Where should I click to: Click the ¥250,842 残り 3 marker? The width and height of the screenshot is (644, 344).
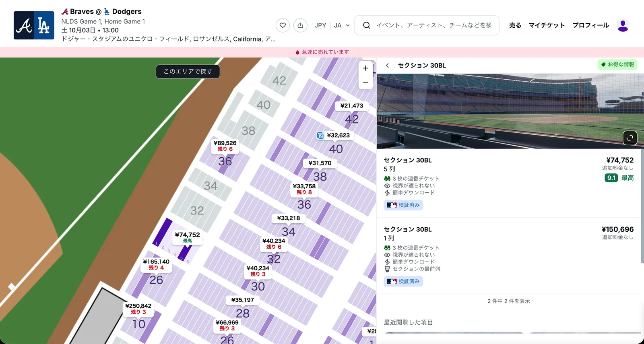click(138, 309)
